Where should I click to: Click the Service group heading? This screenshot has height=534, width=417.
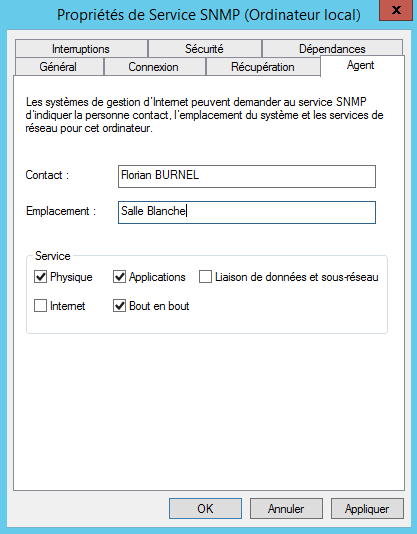coord(53,256)
